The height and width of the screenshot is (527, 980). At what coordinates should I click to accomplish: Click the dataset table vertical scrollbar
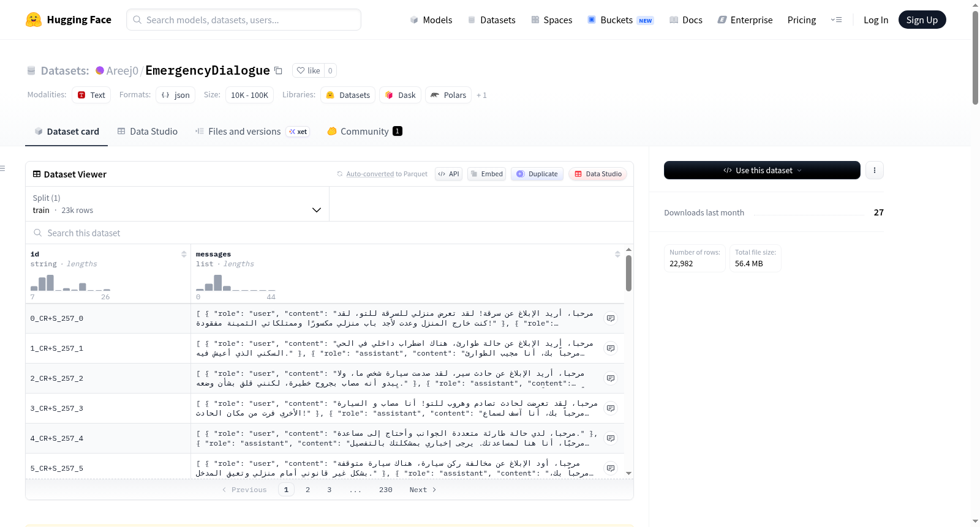click(x=628, y=273)
